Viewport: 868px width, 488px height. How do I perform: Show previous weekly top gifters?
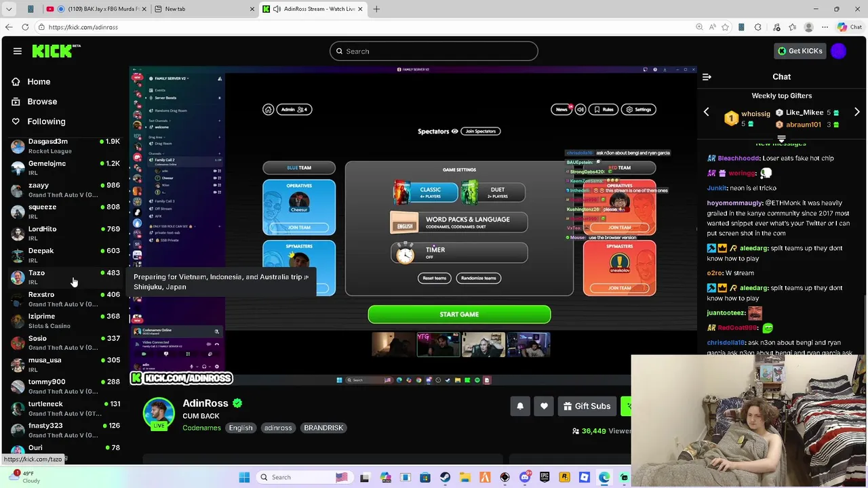click(x=706, y=112)
